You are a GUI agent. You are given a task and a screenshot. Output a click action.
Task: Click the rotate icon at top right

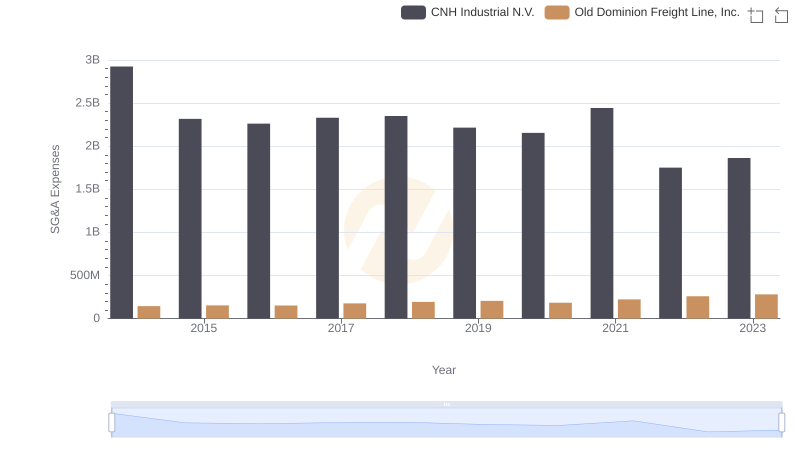click(x=782, y=15)
